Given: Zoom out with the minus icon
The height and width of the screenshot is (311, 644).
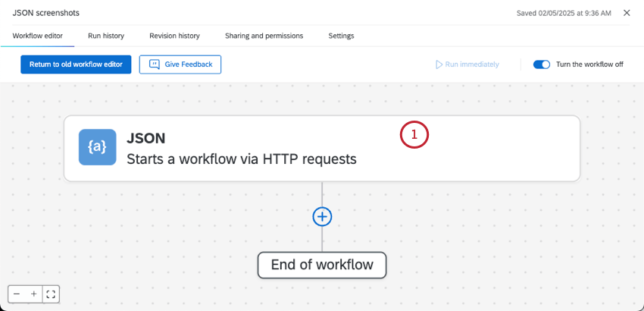Looking at the screenshot, I should click(x=17, y=294).
